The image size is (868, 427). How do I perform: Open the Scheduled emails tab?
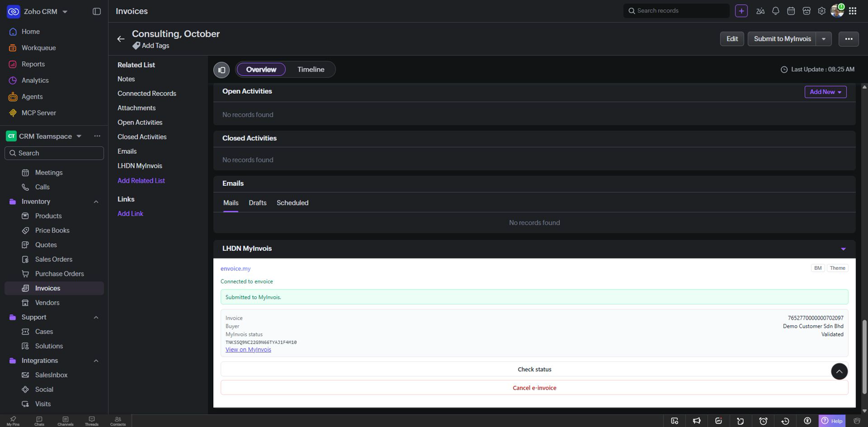[292, 203]
